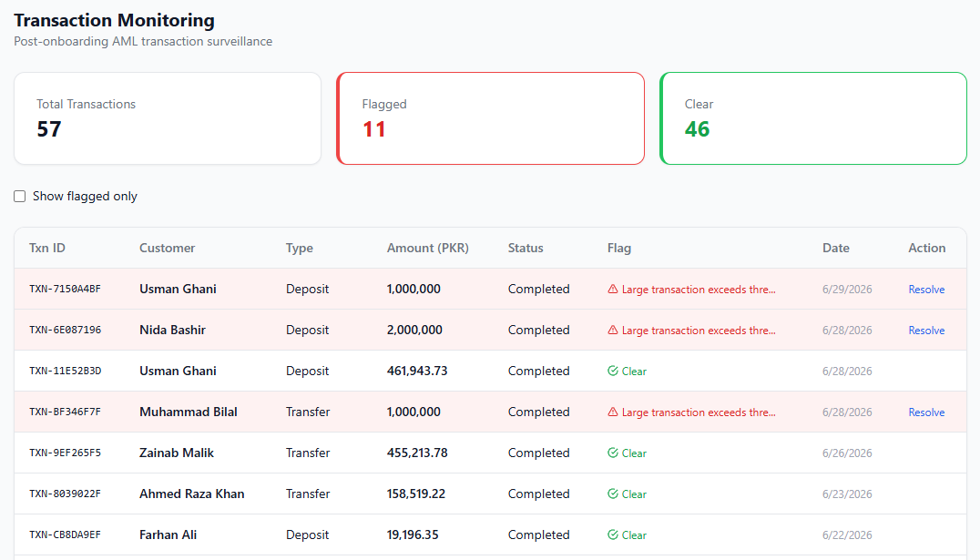Viewport: 980px width, 560px height.
Task: Click the green check icon in the TXN-11E52B3D row
Action: (x=612, y=371)
